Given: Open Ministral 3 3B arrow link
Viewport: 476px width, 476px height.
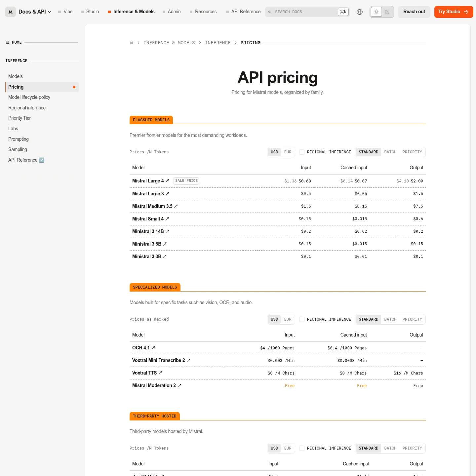Looking at the screenshot, I should click(165, 257).
